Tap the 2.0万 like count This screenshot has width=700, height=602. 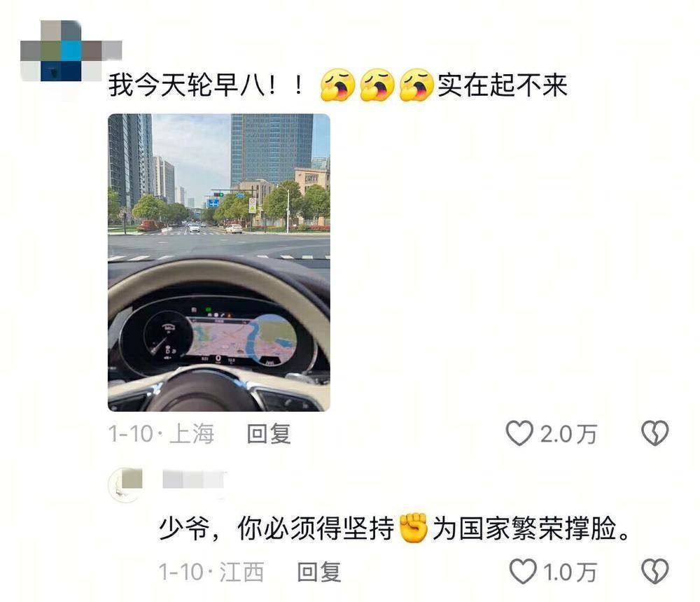tap(568, 434)
